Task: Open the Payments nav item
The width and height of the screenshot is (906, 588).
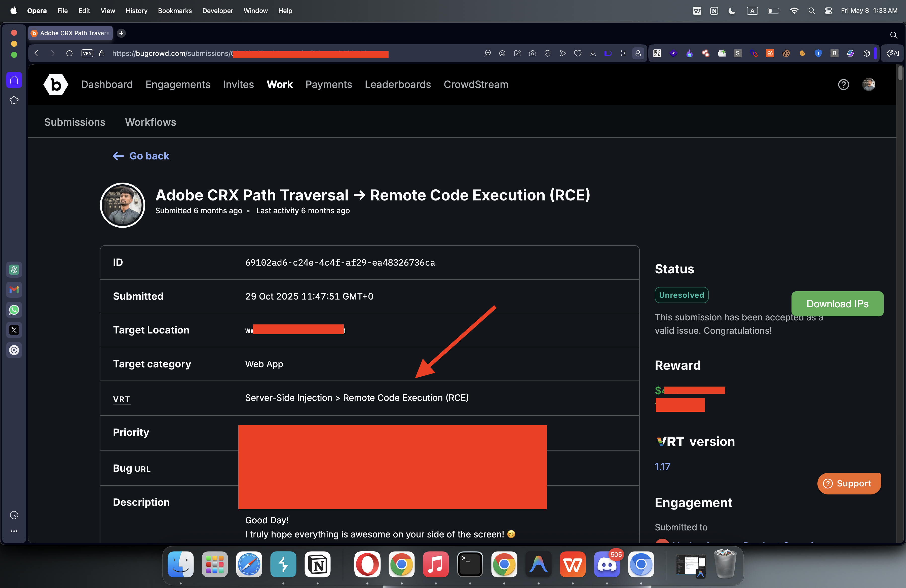Action: pos(328,85)
